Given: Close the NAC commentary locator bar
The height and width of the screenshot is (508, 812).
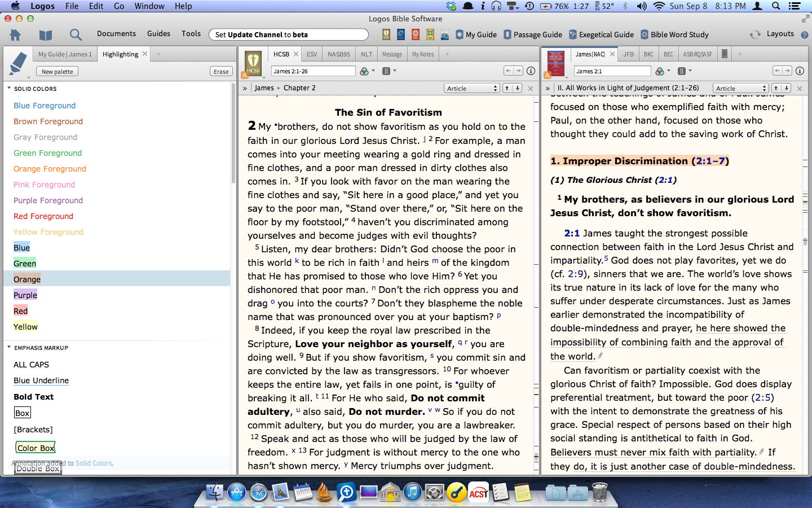Looking at the screenshot, I should tap(800, 89).
